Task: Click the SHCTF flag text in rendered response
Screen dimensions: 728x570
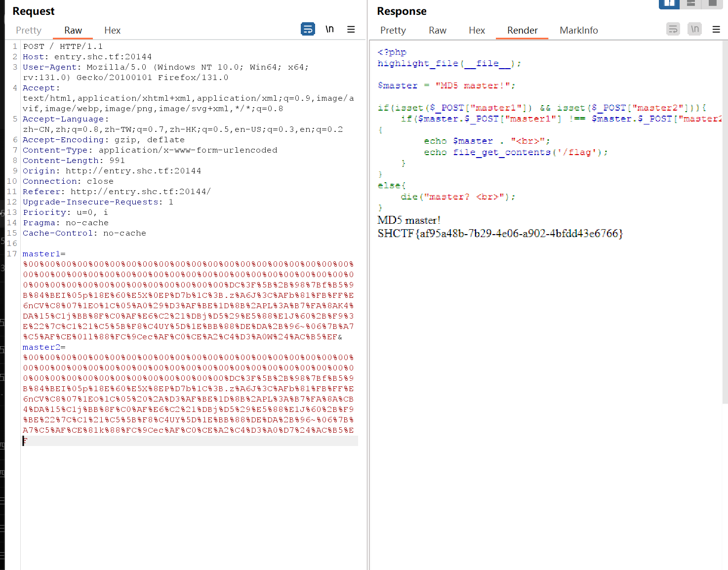Action: 500,234
